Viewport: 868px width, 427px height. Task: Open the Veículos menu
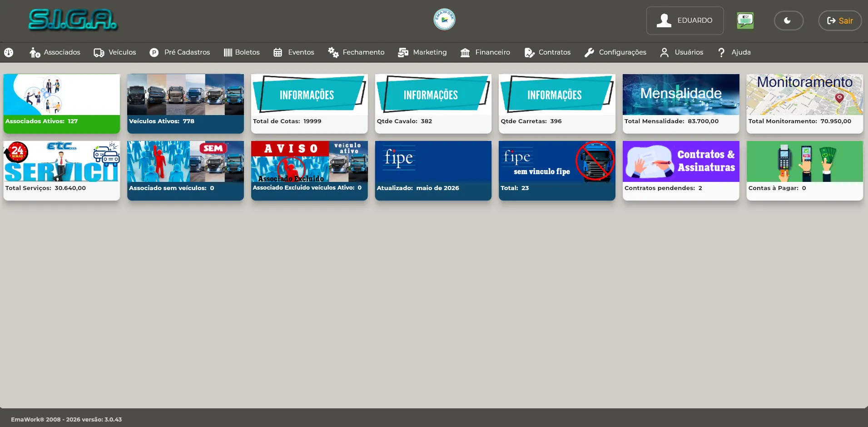[x=115, y=53]
